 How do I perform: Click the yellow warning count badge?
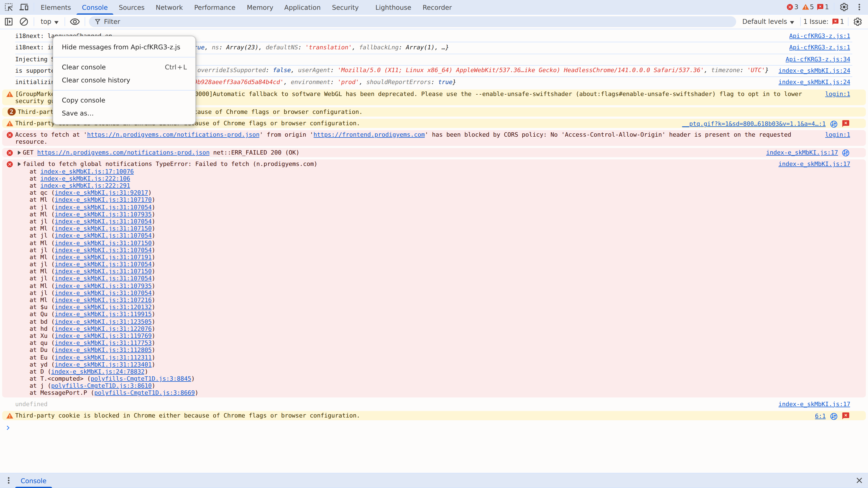(x=808, y=7)
